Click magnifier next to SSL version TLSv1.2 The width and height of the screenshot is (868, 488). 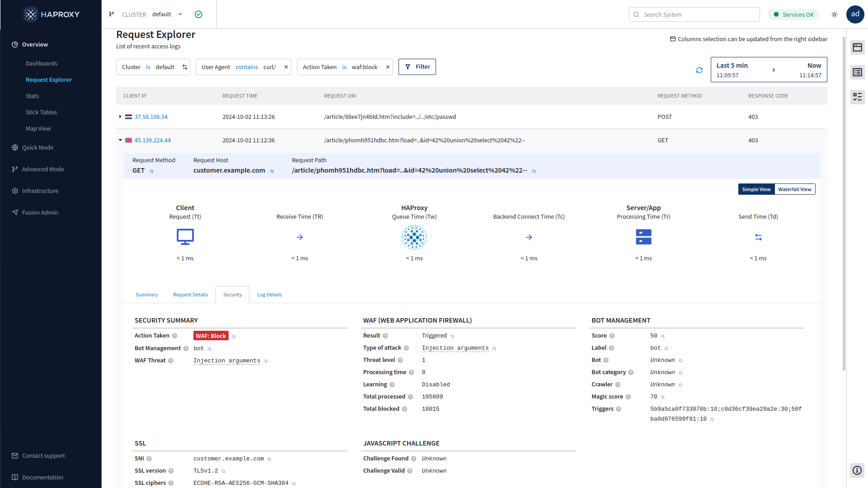tap(223, 471)
